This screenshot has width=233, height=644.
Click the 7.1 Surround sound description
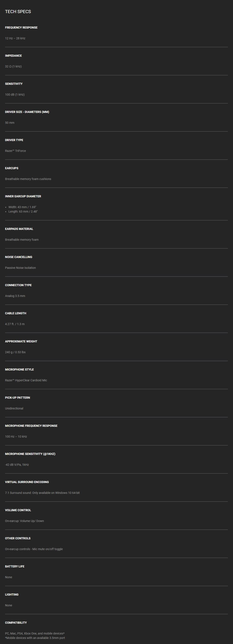[42, 493]
